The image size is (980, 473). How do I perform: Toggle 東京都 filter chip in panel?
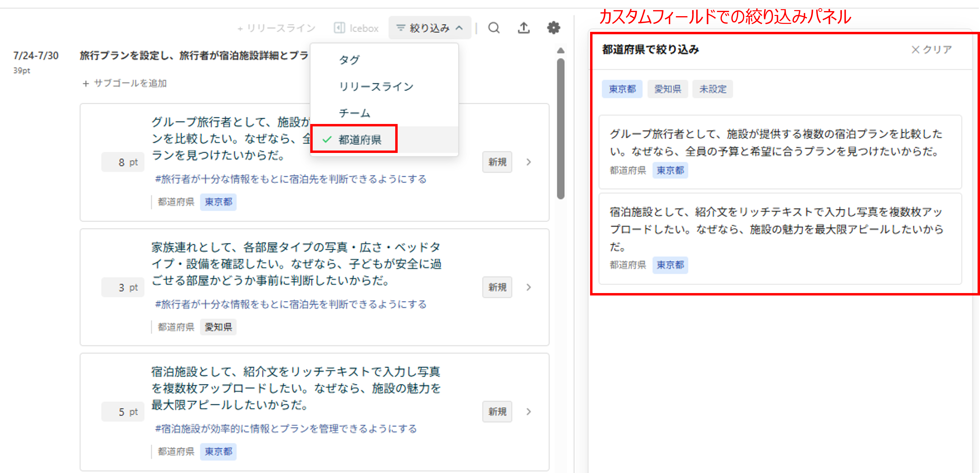pyautogui.click(x=622, y=89)
